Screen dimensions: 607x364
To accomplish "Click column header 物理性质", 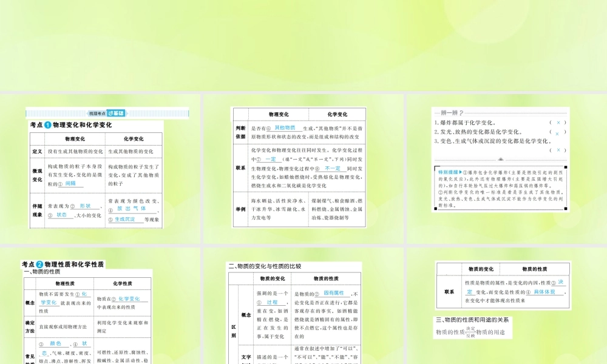I will pyautogui.click(x=65, y=283).
